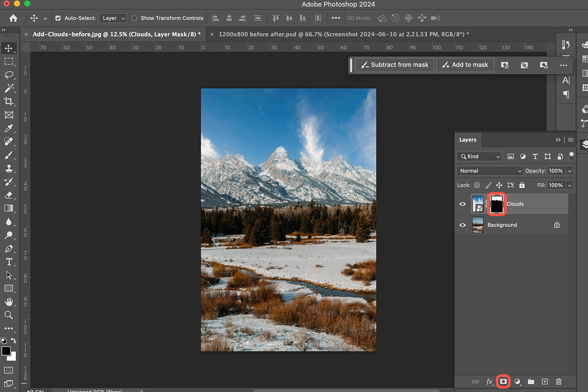The width and height of the screenshot is (588, 392).
Task: Collapse the Layers panel with double arrows
Action: 558,140
